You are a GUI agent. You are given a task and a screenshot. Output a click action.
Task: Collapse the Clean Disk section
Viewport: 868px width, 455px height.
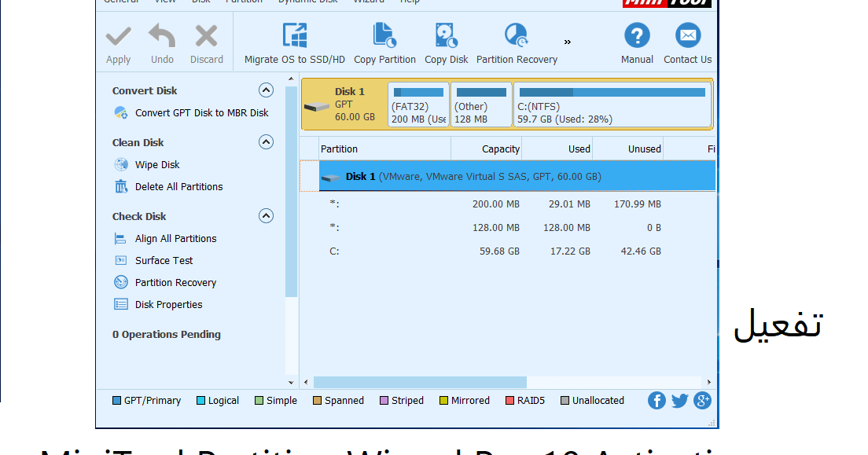[x=266, y=142]
